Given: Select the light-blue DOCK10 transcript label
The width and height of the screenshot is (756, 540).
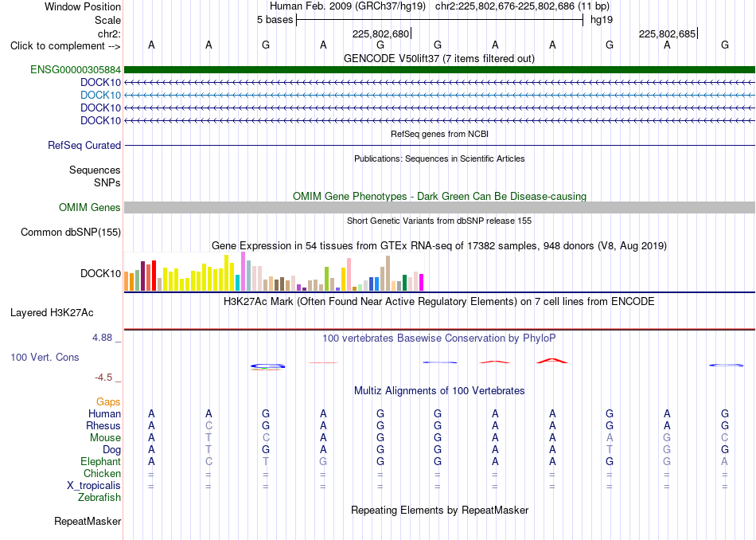Looking at the screenshot, I should (100, 95).
